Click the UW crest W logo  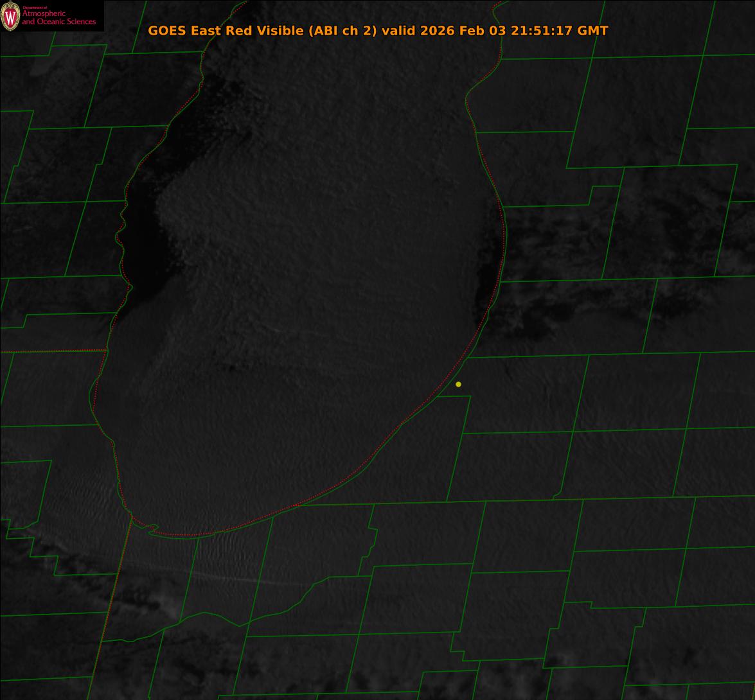[x=10, y=16]
